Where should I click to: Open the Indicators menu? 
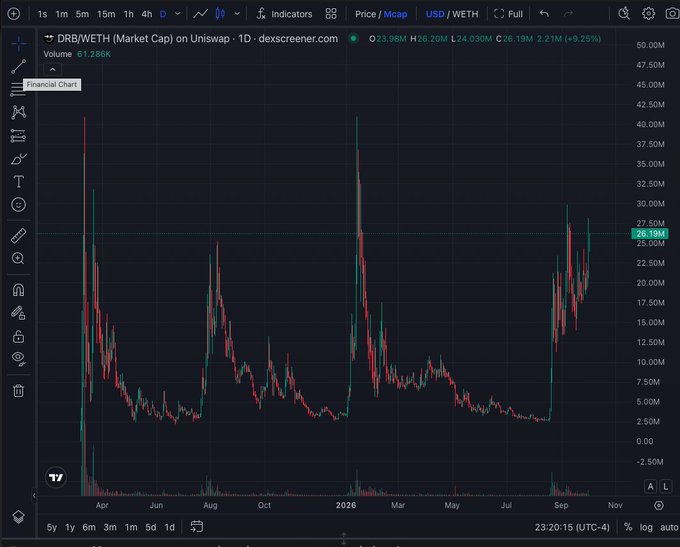(x=284, y=14)
